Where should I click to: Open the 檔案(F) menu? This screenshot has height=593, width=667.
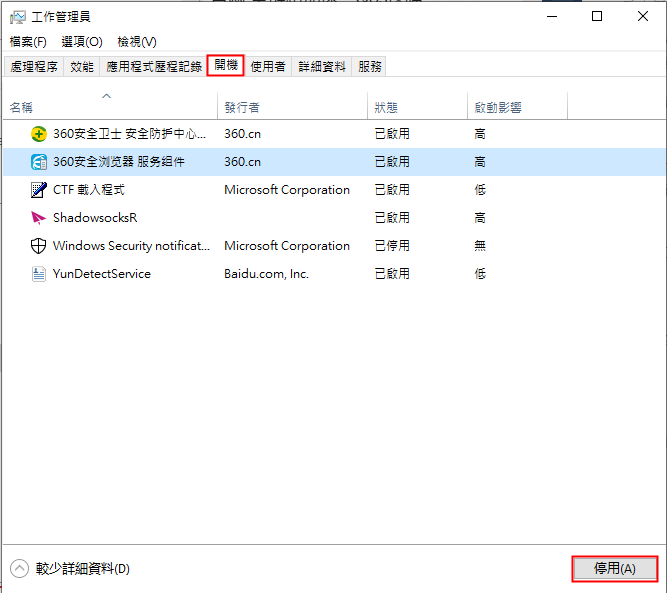pos(28,42)
